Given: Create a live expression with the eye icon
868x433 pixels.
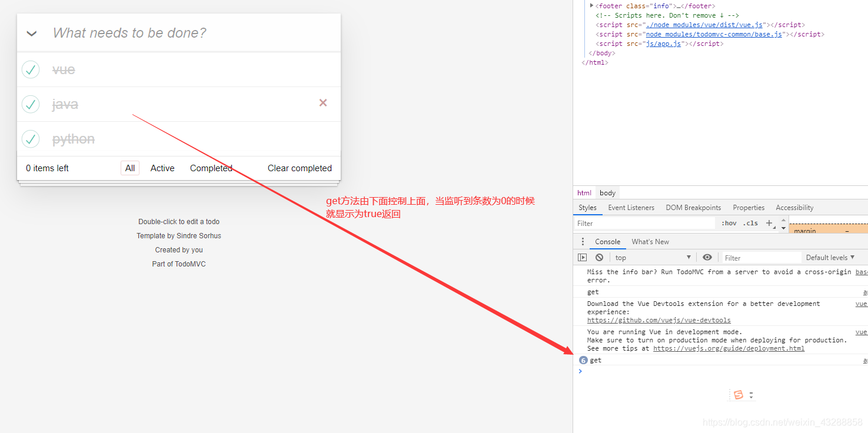Looking at the screenshot, I should click(x=707, y=258).
